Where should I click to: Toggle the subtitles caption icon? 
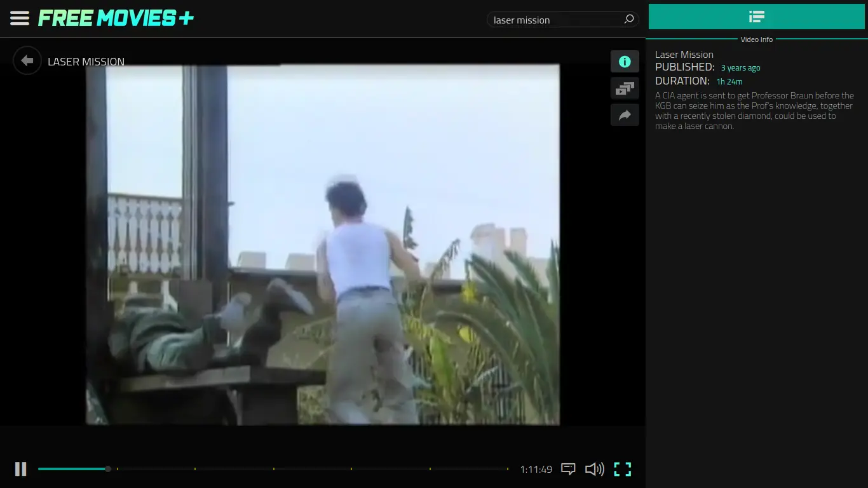pos(568,469)
